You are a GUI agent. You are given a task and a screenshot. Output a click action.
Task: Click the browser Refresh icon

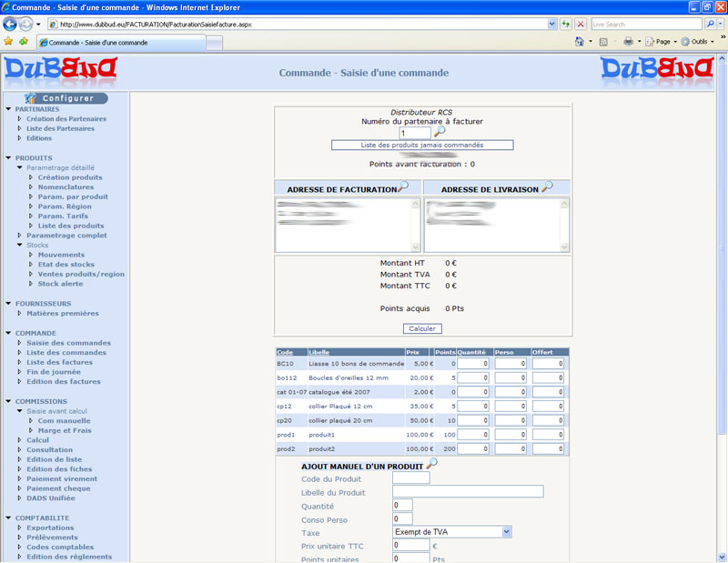click(x=566, y=24)
